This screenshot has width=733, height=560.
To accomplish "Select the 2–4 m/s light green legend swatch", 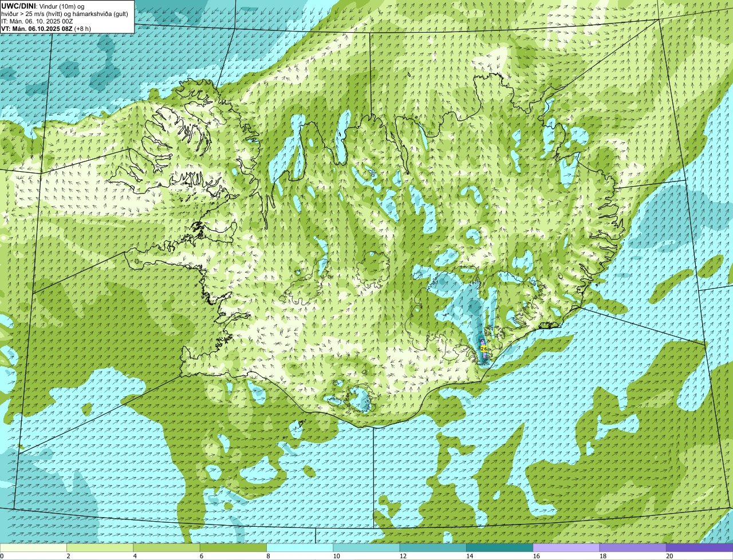I will [x=100, y=547].
